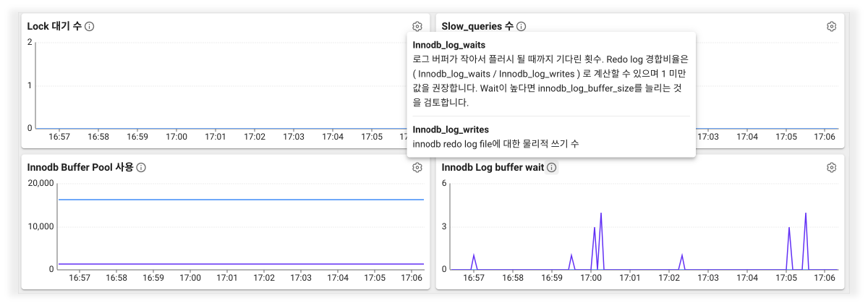Show info icon next to Slow_queries 수
Image resolution: width=868 pixels, height=306 pixels.
tap(522, 27)
